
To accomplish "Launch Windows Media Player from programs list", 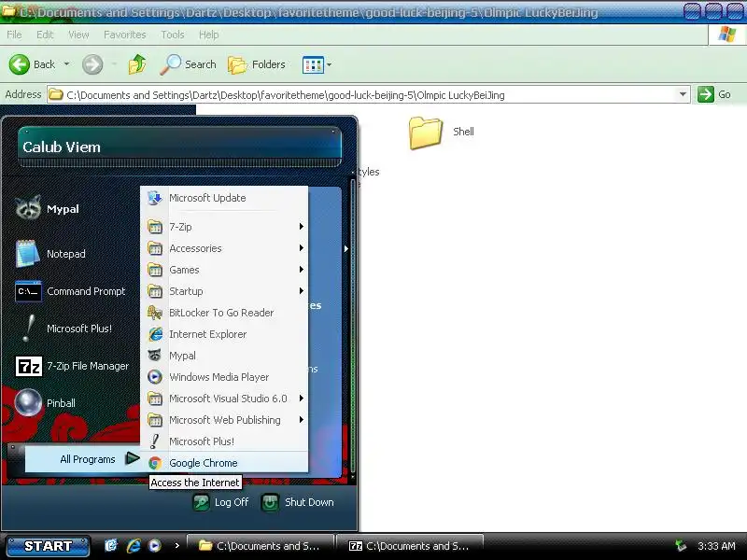I will click(x=224, y=377).
